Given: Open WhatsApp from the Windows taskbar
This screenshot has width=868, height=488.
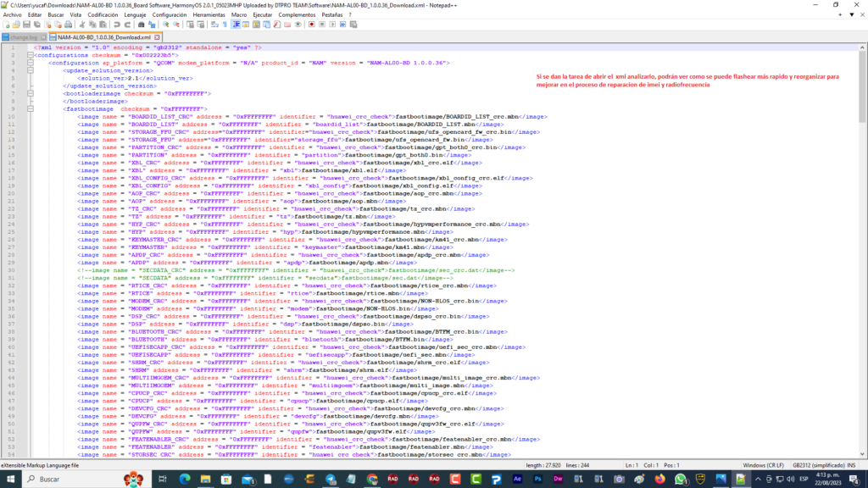Looking at the screenshot, I should [680, 480].
